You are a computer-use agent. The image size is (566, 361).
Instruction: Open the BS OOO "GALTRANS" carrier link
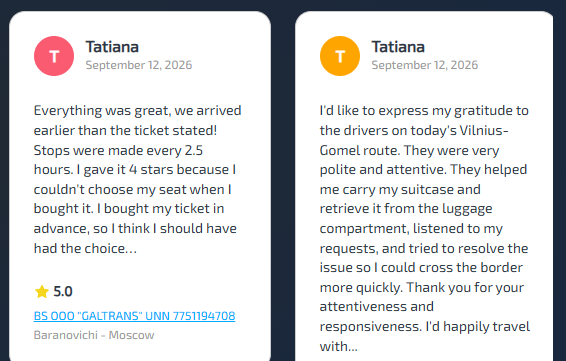134,316
